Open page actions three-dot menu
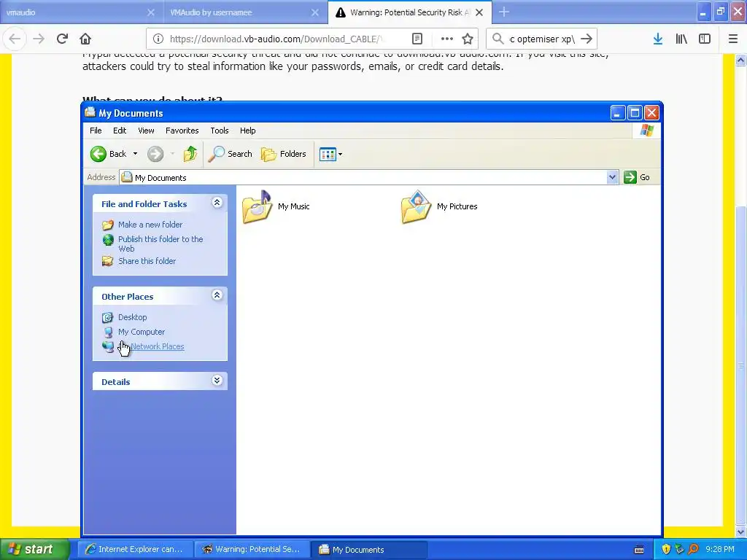The width and height of the screenshot is (747, 560). point(447,39)
